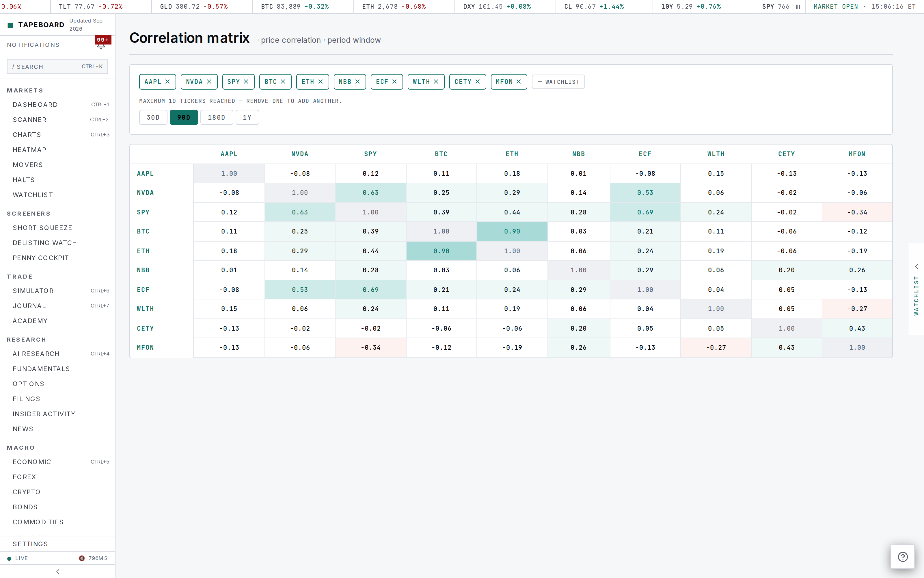Add tickers from Watchlist button
This screenshot has width=924, height=578.
pyautogui.click(x=558, y=82)
